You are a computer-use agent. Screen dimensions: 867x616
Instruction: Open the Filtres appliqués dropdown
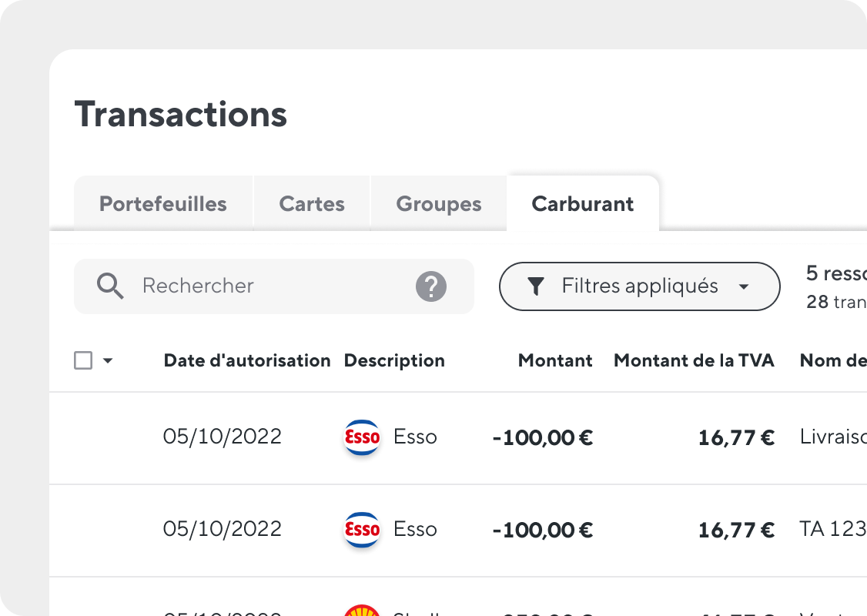point(639,286)
